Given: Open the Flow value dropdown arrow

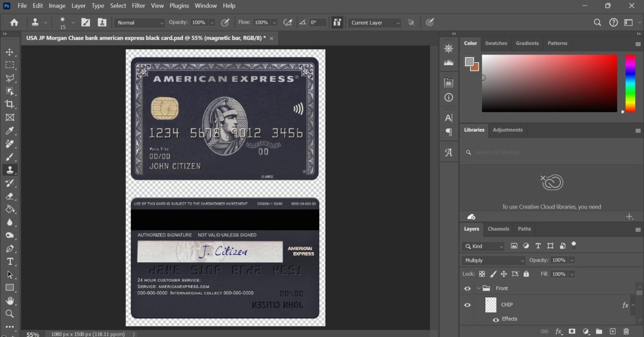Looking at the screenshot, I should click(275, 22).
